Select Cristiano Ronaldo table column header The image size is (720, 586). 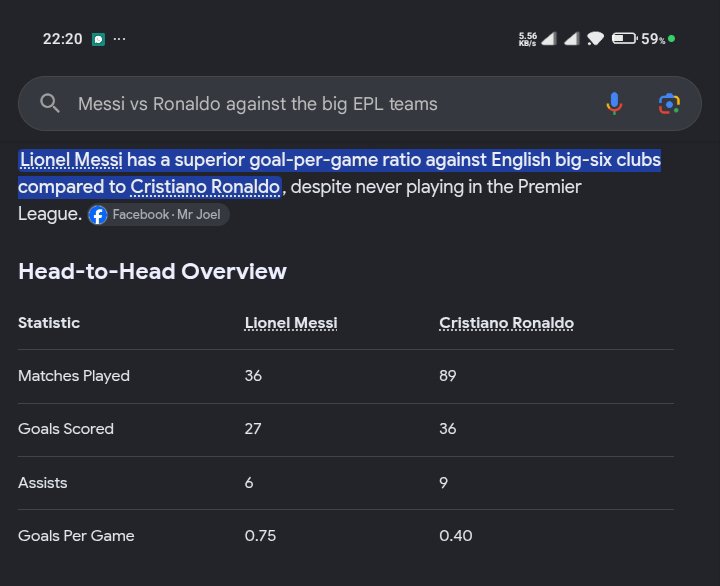point(506,323)
